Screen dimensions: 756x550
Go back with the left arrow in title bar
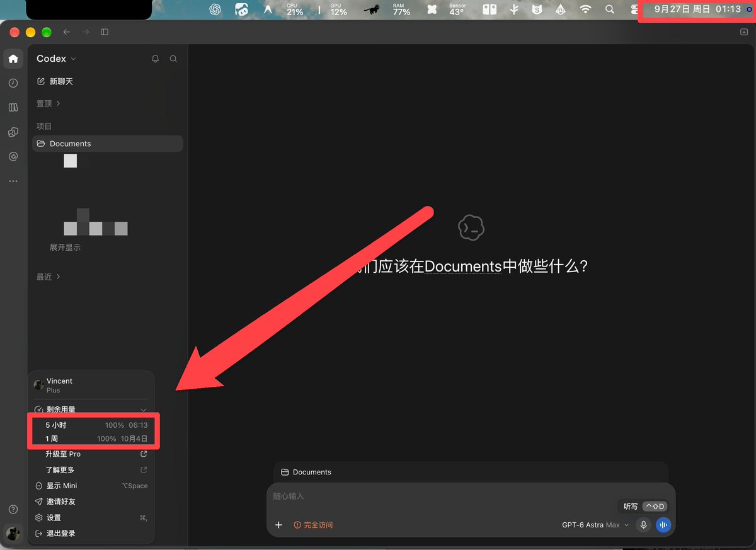coord(67,32)
